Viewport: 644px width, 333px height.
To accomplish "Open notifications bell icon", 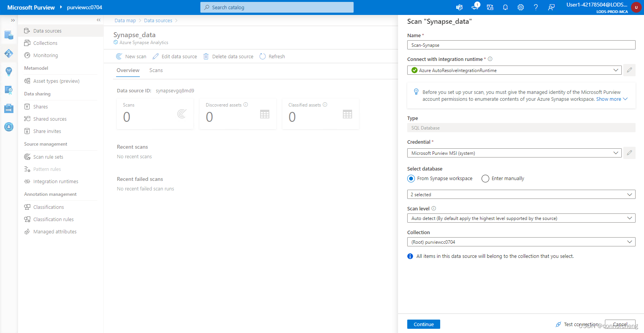I will pyautogui.click(x=505, y=7).
